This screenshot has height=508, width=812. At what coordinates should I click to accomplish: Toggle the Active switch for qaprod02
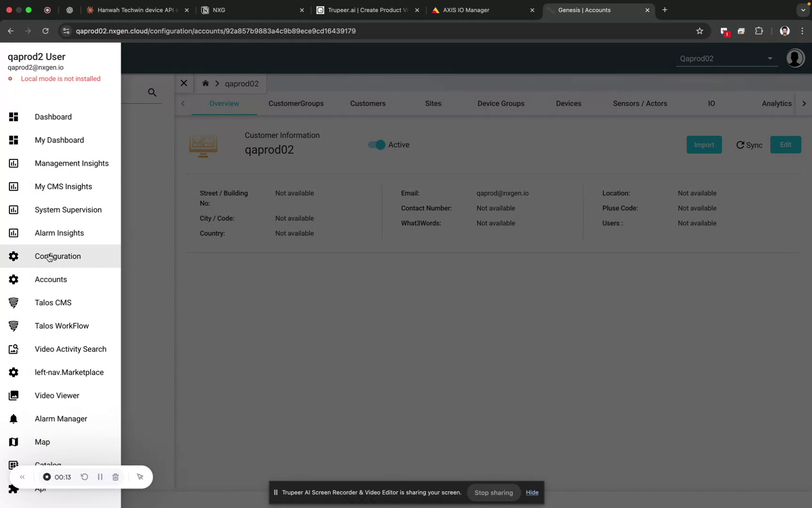[375, 145]
